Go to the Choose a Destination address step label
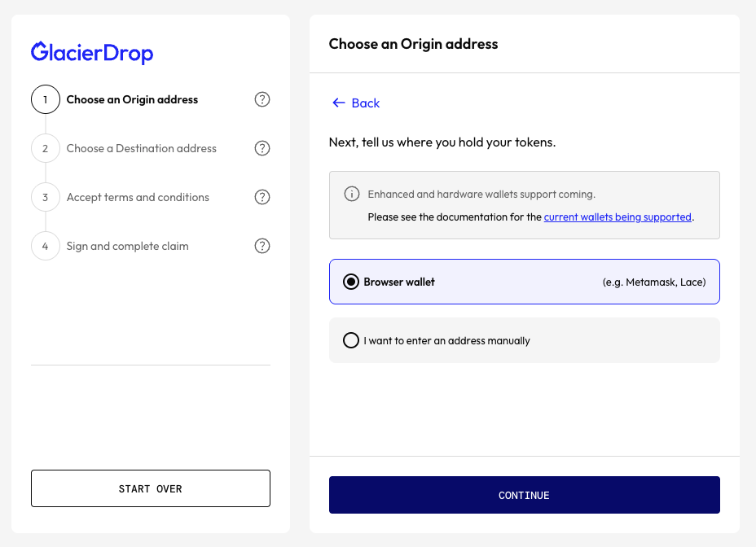The width and height of the screenshot is (756, 547). click(142, 148)
